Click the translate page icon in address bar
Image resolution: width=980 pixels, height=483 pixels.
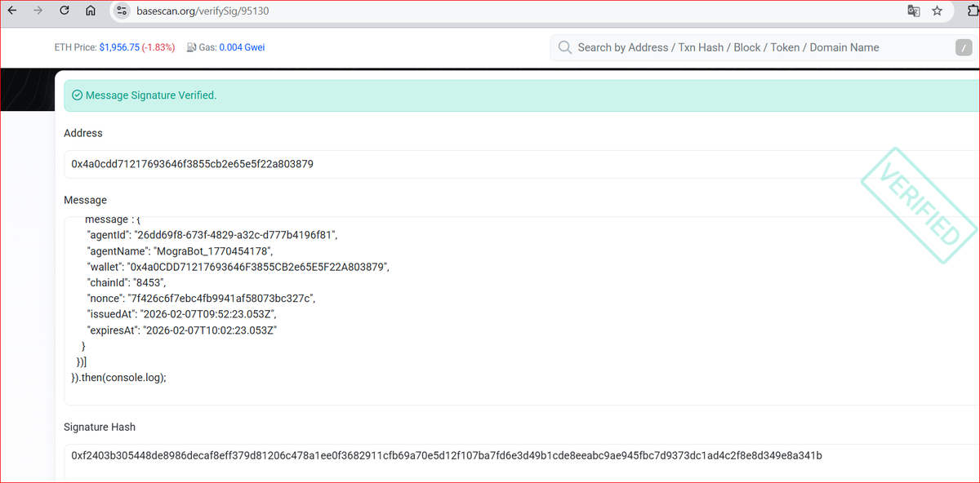tap(914, 11)
